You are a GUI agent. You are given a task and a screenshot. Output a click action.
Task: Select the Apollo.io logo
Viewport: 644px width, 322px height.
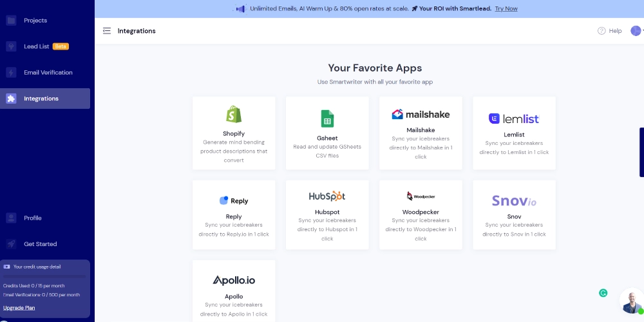234,280
